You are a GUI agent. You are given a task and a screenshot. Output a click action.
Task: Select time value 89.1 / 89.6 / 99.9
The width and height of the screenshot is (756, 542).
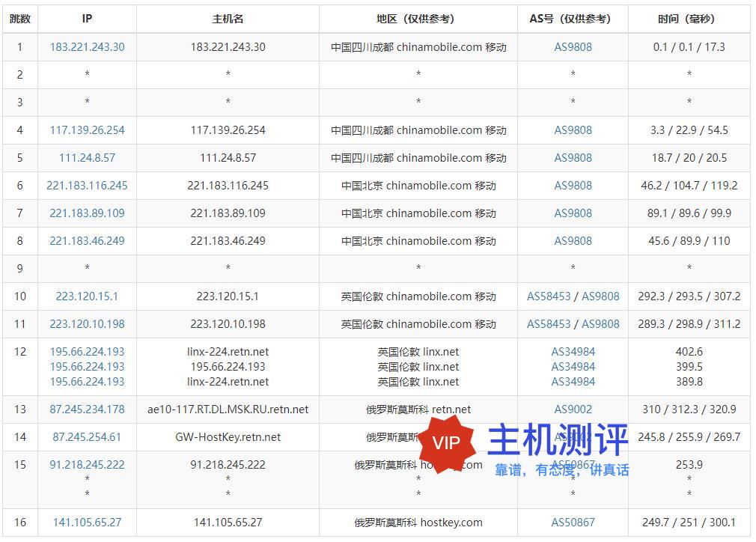689,213
